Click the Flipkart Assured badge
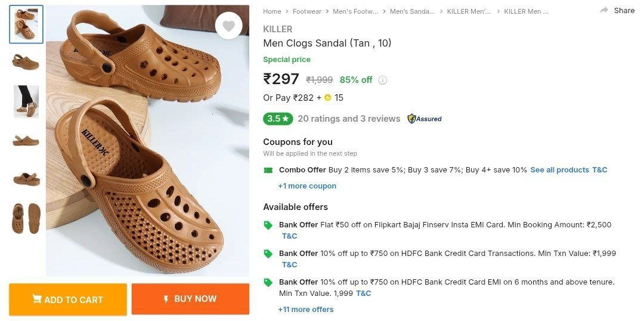The width and height of the screenshot is (644, 321). [425, 119]
